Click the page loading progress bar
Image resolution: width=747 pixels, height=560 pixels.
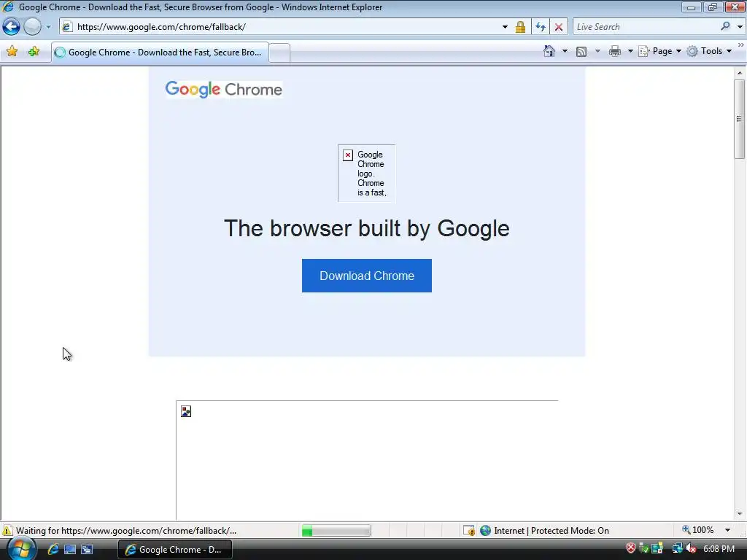[x=336, y=531]
